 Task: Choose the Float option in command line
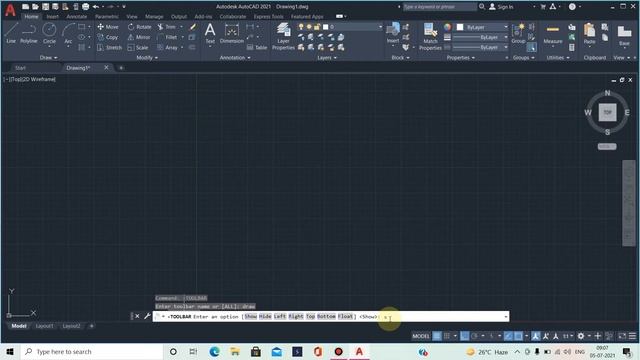point(345,316)
